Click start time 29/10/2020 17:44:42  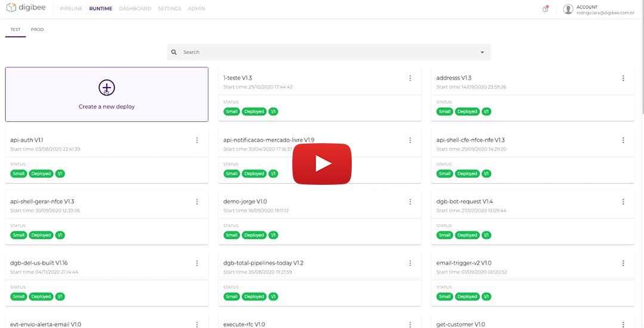pos(258,87)
